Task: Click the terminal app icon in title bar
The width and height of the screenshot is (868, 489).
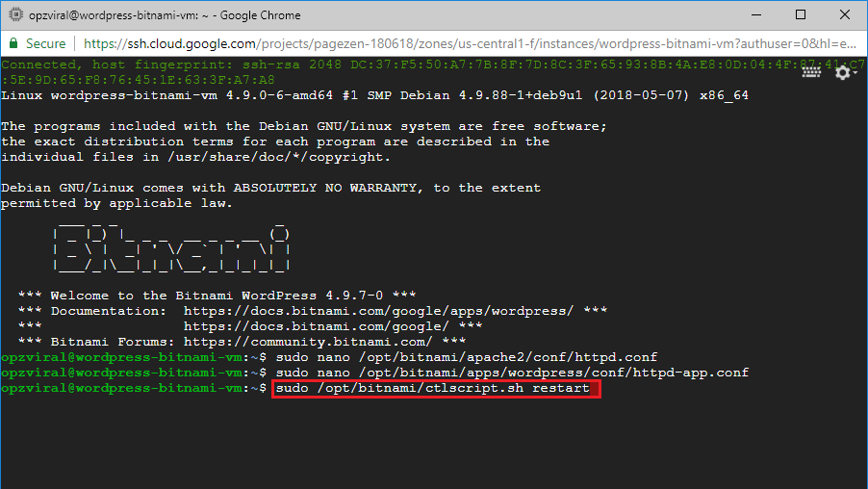Action: click(x=16, y=15)
